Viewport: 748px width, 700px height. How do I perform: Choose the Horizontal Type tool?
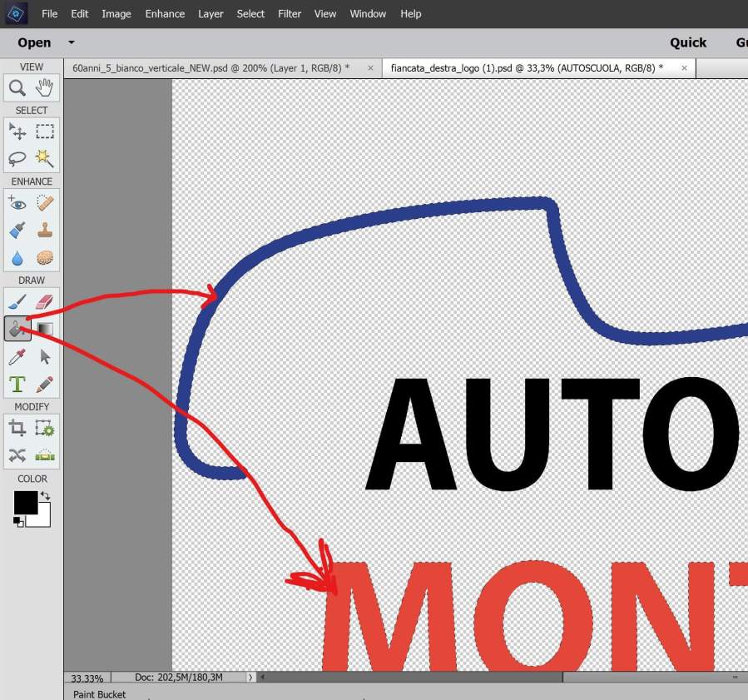click(x=17, y=385)
